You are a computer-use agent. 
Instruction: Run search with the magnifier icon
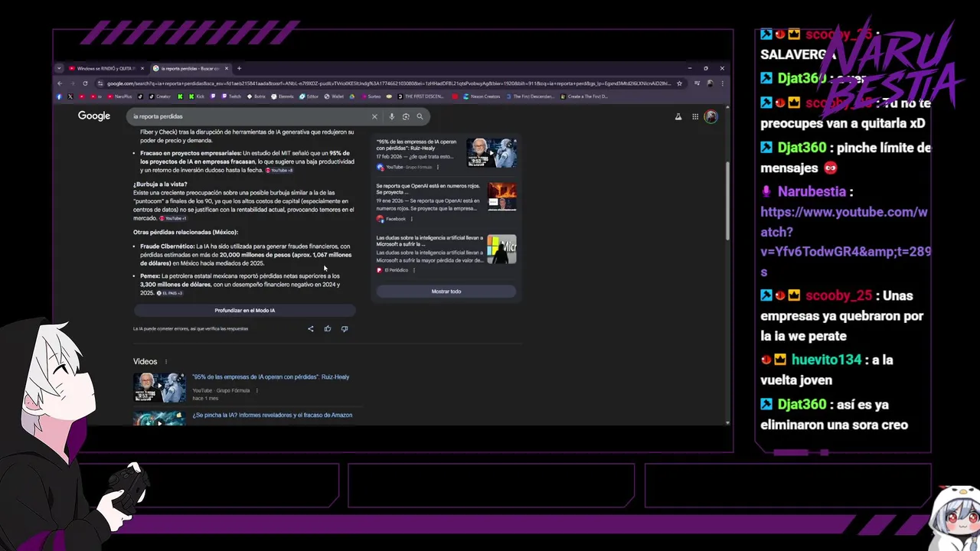pyautogui.click(x=420, y=116)
